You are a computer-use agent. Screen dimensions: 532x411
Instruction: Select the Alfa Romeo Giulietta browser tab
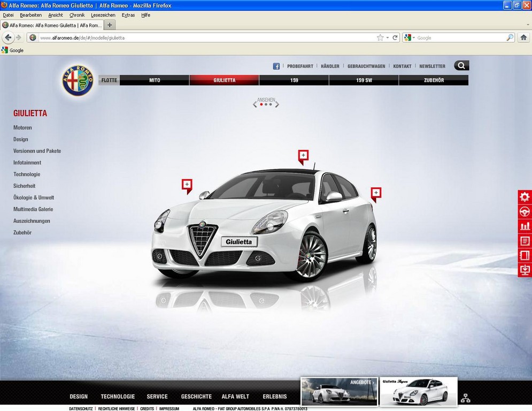[52, 25]
